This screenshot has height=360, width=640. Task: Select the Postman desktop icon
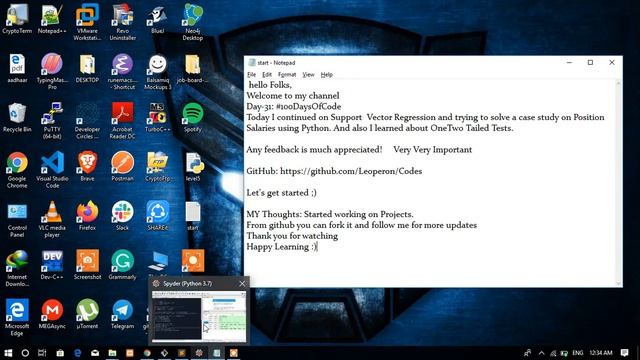(122, 167)
